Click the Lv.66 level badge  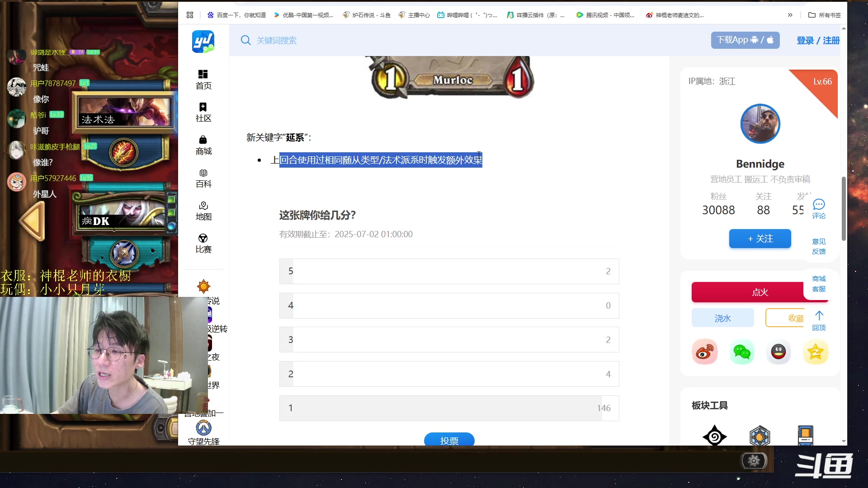click(x=822, y=82)
